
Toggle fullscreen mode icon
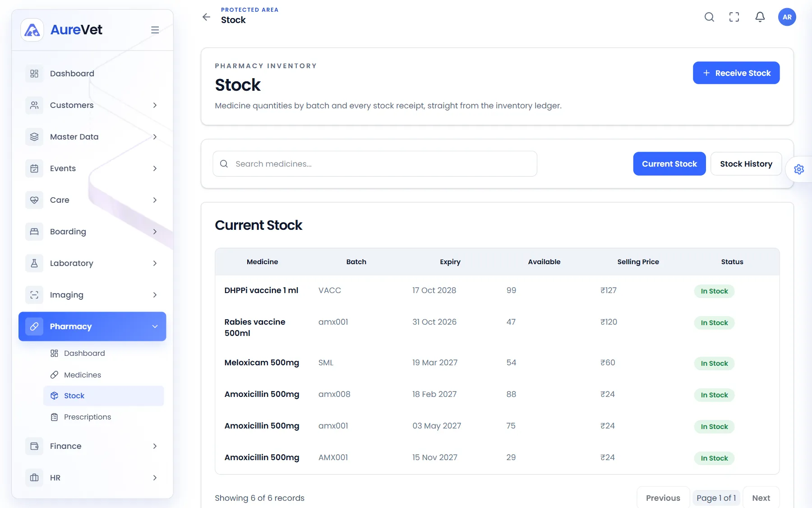734,17
